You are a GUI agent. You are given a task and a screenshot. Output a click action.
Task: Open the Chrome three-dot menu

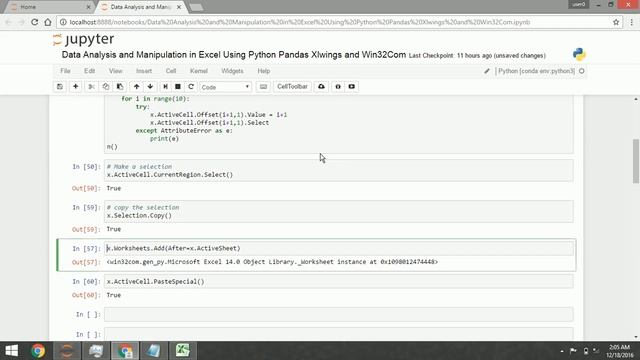631,22
